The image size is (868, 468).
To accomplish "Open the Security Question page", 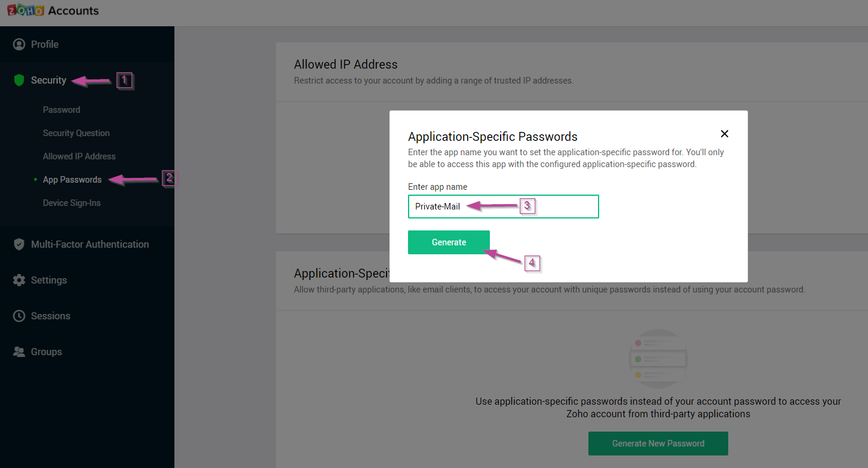I will click(x=76, y=133).
